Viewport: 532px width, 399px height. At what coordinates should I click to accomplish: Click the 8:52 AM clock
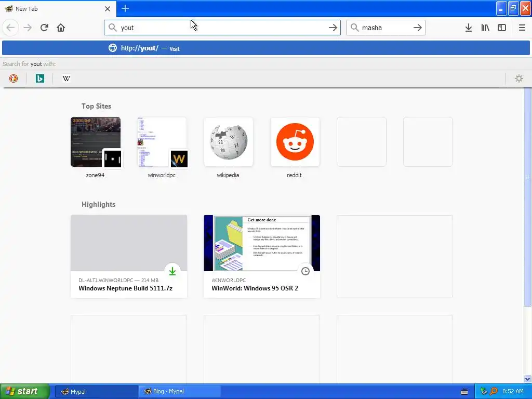(513, 391)
